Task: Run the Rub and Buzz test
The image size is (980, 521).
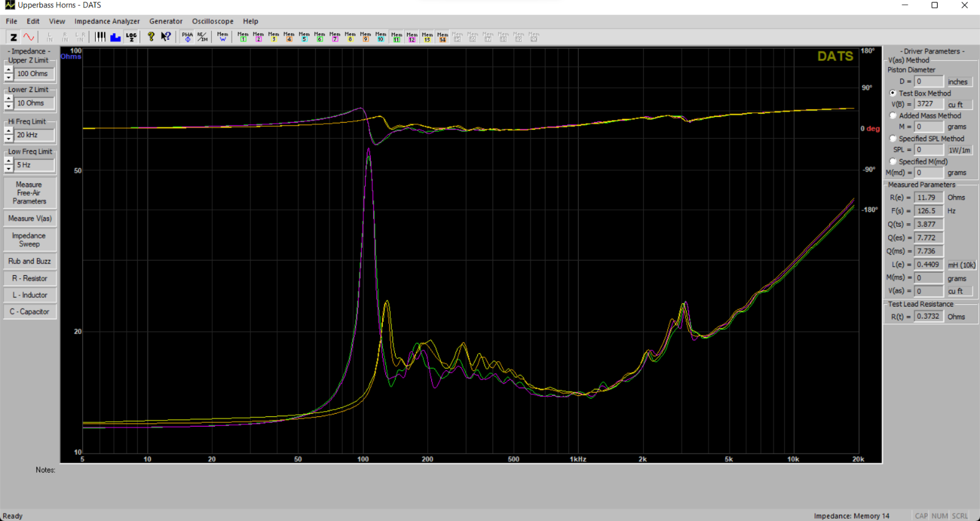Action: pos(29,261)
